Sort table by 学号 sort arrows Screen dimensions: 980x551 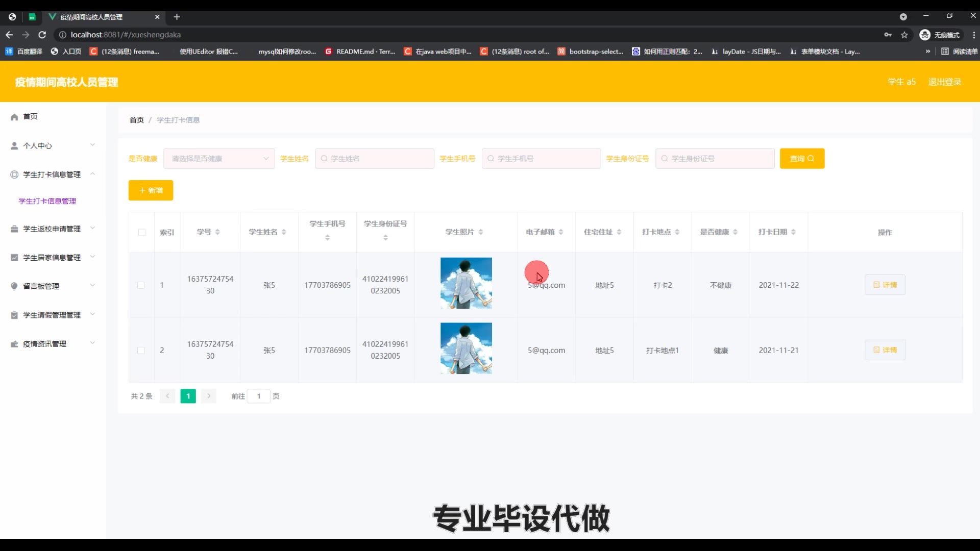click(217, 232)
